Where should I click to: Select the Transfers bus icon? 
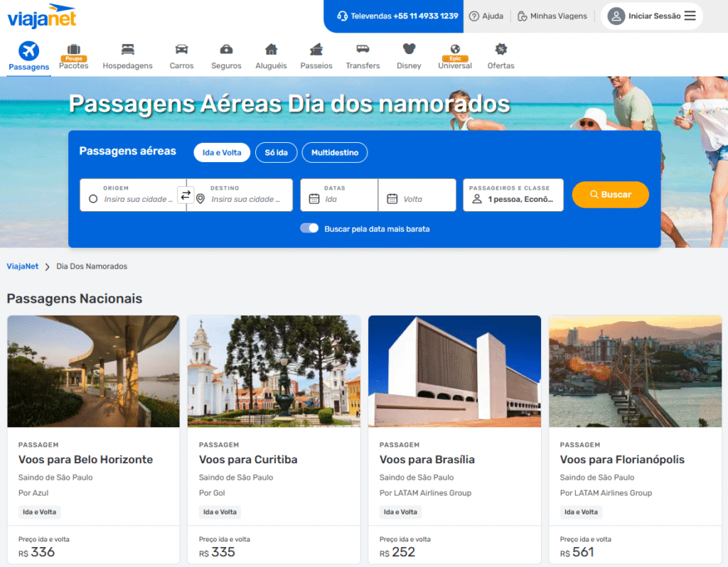pyautogui.click(x=363, y=49)
